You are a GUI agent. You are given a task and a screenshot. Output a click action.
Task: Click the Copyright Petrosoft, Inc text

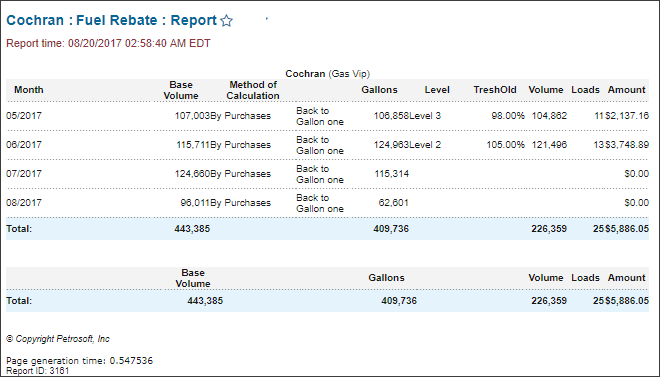(x=58, y=339)
